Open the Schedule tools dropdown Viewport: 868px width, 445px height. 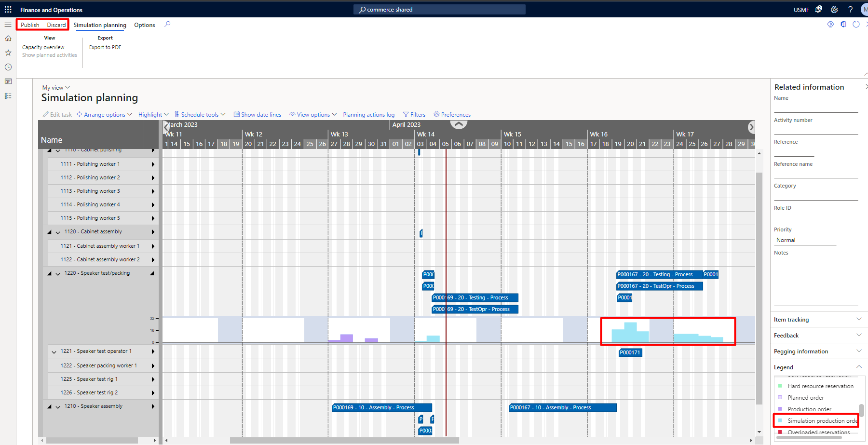point(200,115)
